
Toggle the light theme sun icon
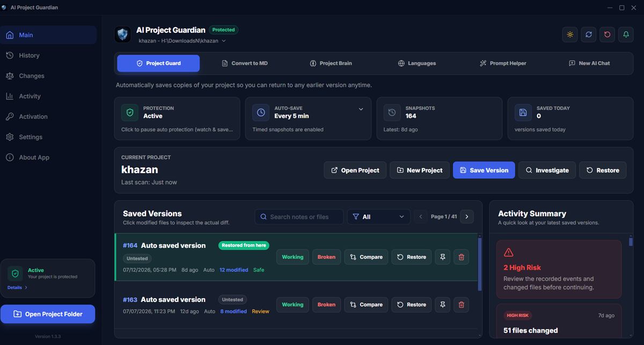tap(570, 34)
